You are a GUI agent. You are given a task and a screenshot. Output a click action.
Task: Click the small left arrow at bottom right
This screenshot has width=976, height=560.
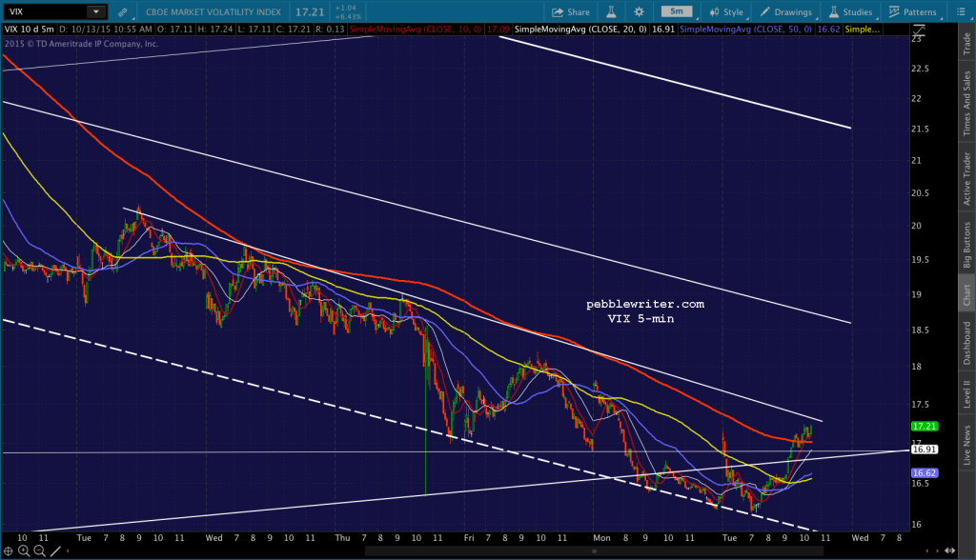(x=928, y=550)
